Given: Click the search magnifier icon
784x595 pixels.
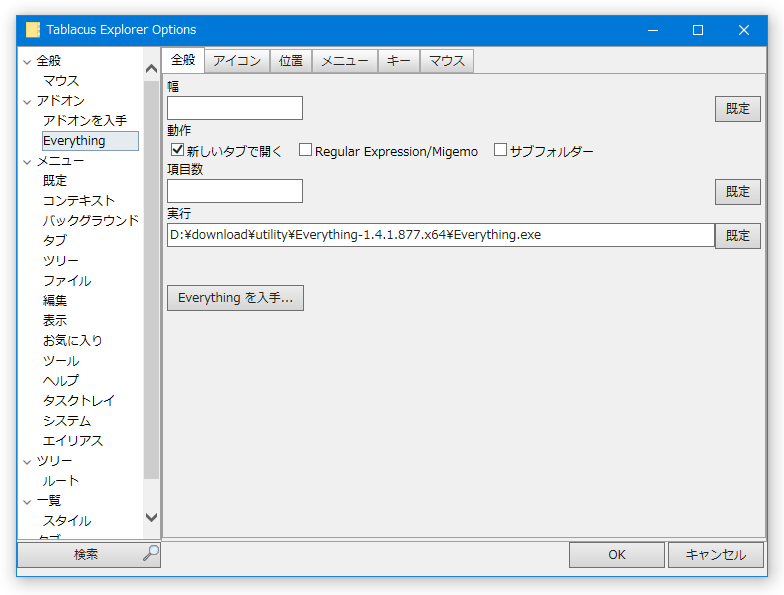Looking at the screenshot, I should point(150,553).
